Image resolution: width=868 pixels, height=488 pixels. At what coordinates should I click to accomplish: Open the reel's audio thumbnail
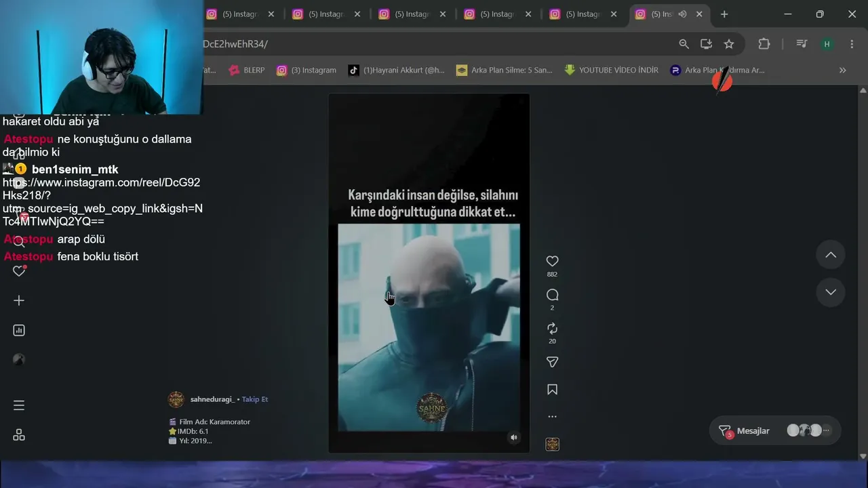(x=552, y=445)
